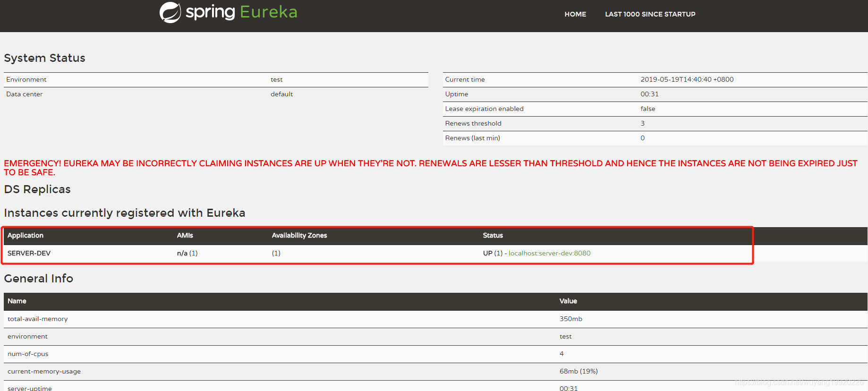Select the Renews threshold value 3
The width and height of the screenshot is (868, 391).
click(x=643, y=123)
